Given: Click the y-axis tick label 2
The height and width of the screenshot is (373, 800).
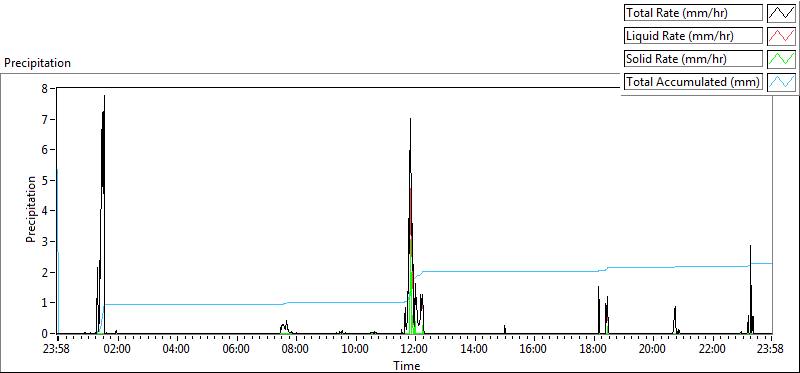Looking at the screenshot, I should click(44, 272).
